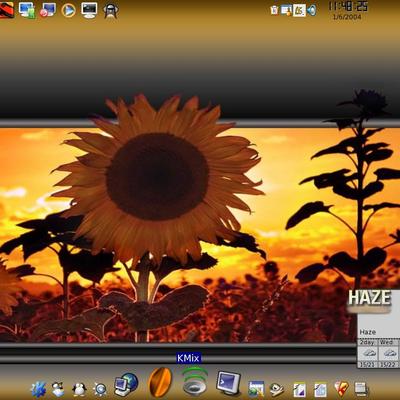Click the KMix tooltip label
Screen dimensions: 400x400
(188, 358)
